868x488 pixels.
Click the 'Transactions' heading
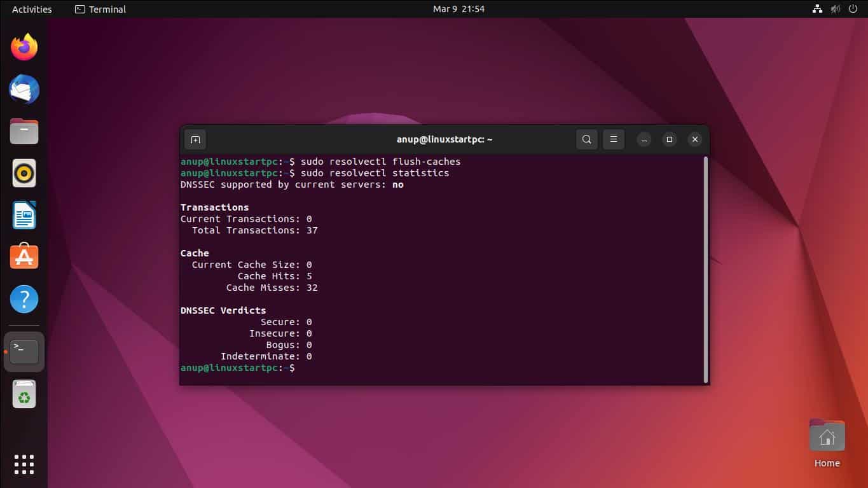click(x=214, y=207)
